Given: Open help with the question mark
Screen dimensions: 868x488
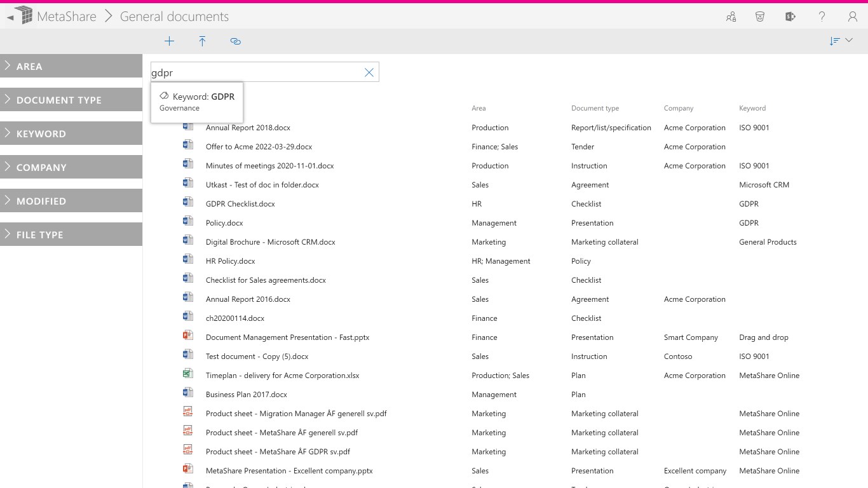Looking at the screenshot, I should (822, 17).
